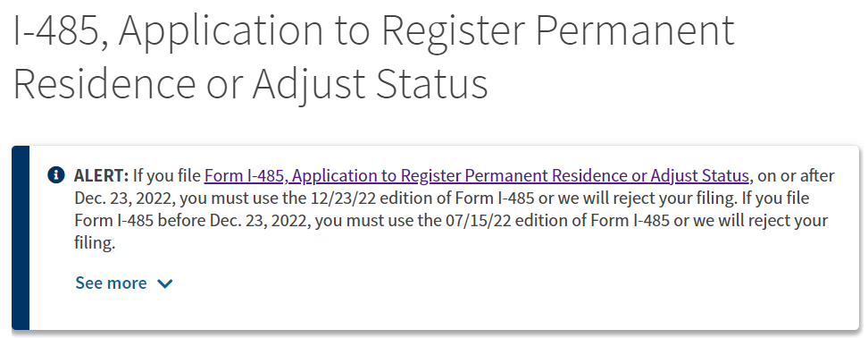Click the info icon beside ALERT
868x338 pixels.
coord(56,175)
